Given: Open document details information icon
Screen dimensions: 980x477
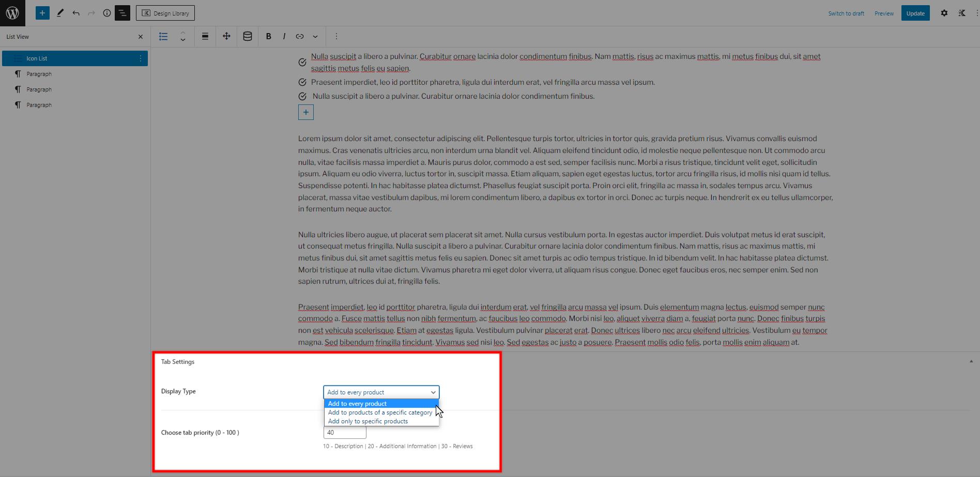Looking at the screenshot, I should click(x=107, y=13).
